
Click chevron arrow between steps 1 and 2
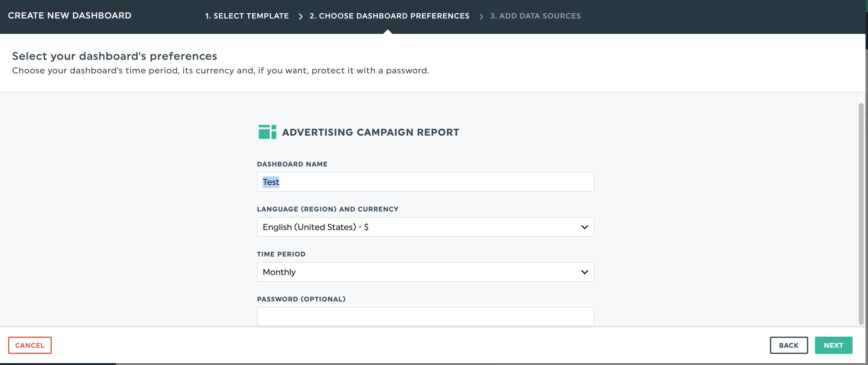coord(301,16)
